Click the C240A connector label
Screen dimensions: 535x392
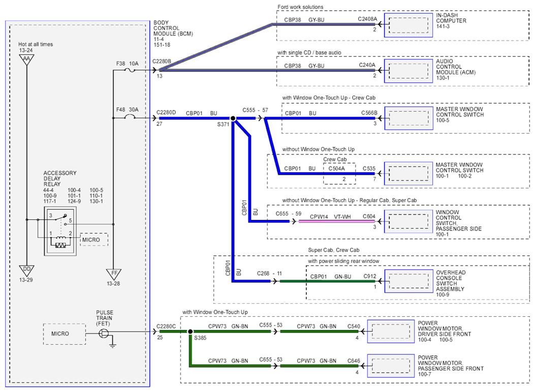[x=367, y=65]
